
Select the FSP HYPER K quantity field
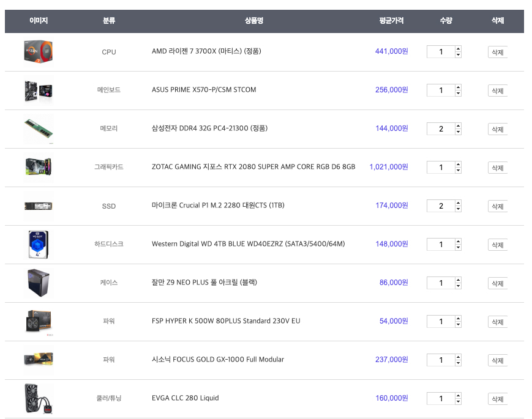coord(441,321)
